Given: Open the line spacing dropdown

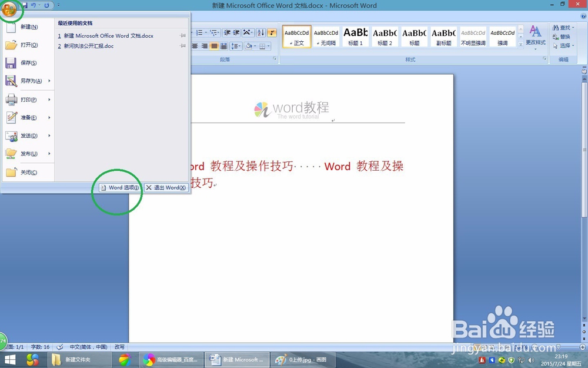Looking at the screenshot, I should click(236, 46).
